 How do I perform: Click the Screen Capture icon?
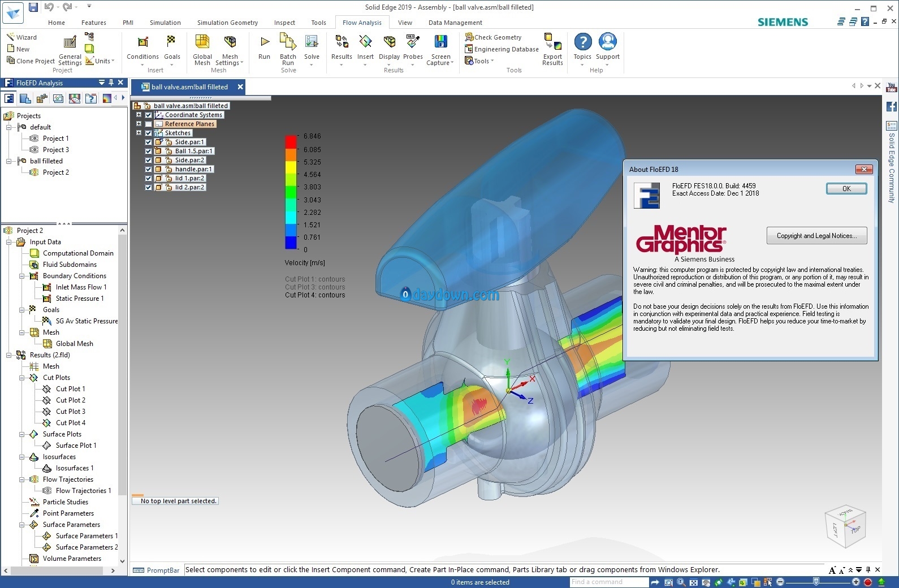[440, 41]
